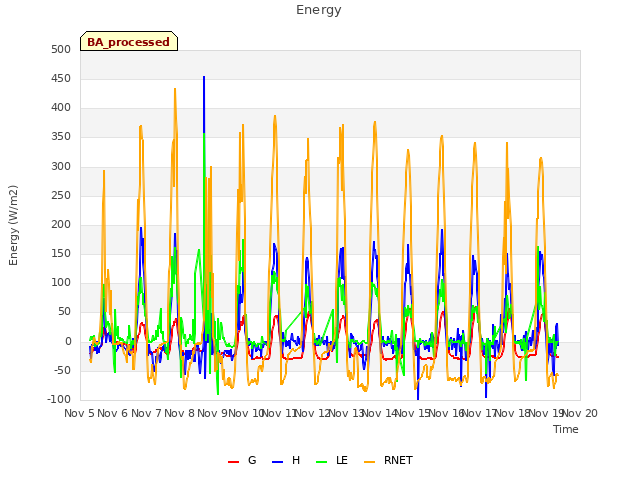Click the 200 y-axis tick label
This screenshot has height=480, width=640.
[61, 224]
